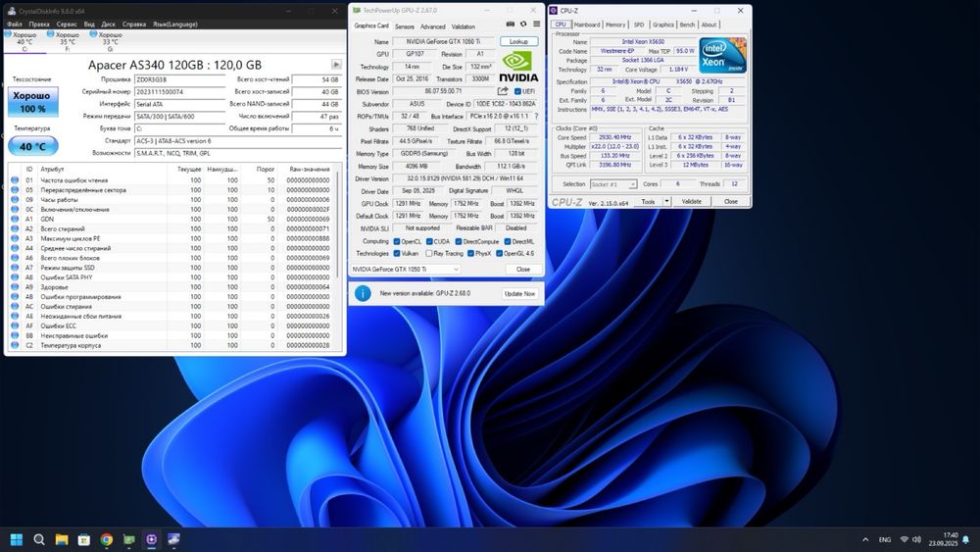Click GPU-Z Close button
The width and height of the screenshot is (980, 552).
coord(523,270)
